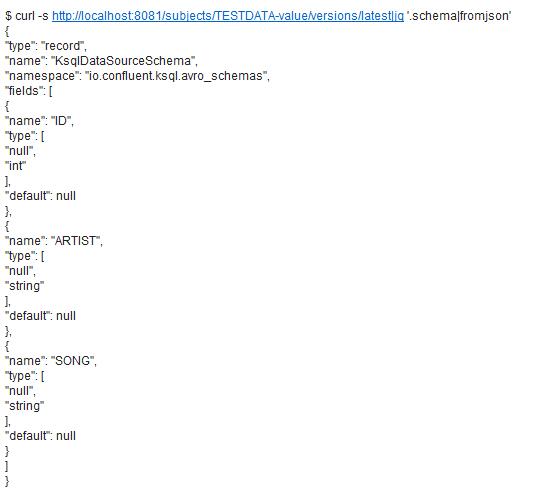This screenshot has width=553, height=493.
Task: Click the '.schema|fromjson' filter text
Action: click(459, 16)
